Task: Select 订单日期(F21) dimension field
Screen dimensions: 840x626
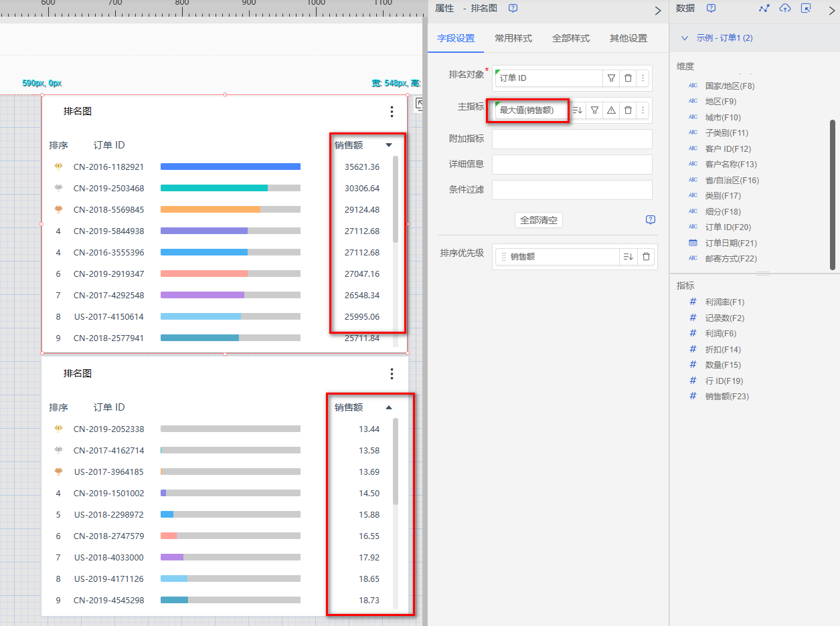Action: coord(730,243)
